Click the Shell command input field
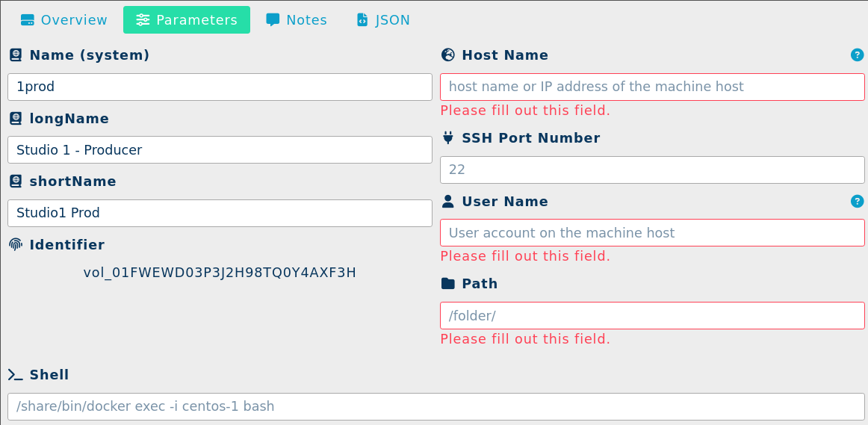Image resolution: width=868 pixels, height=425 pixels. [435, 406]
